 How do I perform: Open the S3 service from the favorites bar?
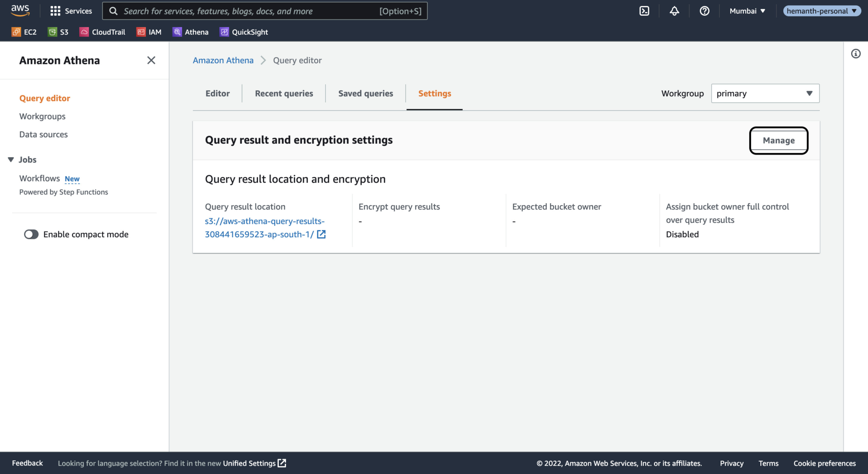click(58, 32)
